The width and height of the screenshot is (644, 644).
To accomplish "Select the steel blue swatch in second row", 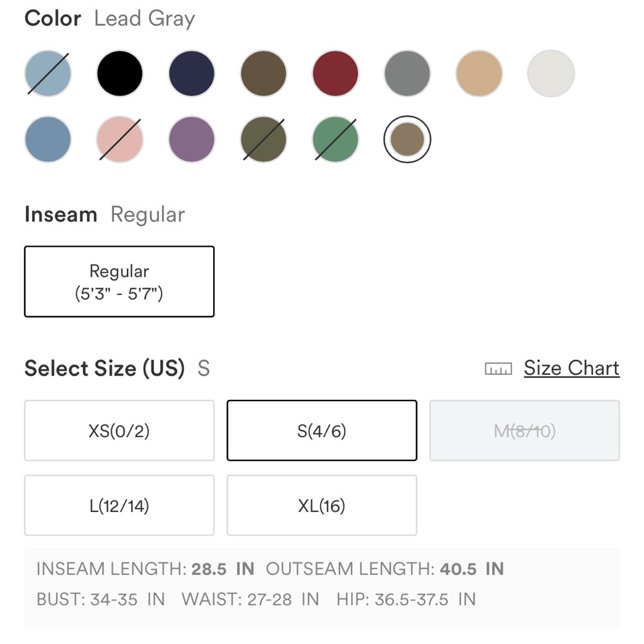I will [48, 139].
